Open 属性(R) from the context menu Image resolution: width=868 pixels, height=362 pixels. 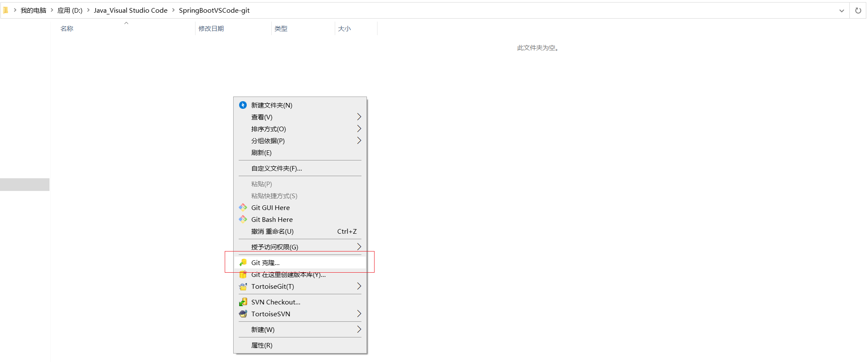[x=300, y=345]
